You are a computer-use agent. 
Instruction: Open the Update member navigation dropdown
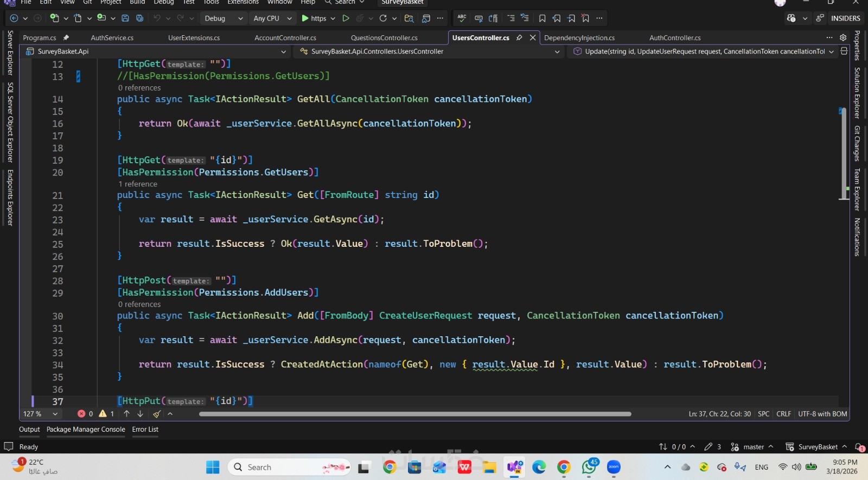[704, 52]
